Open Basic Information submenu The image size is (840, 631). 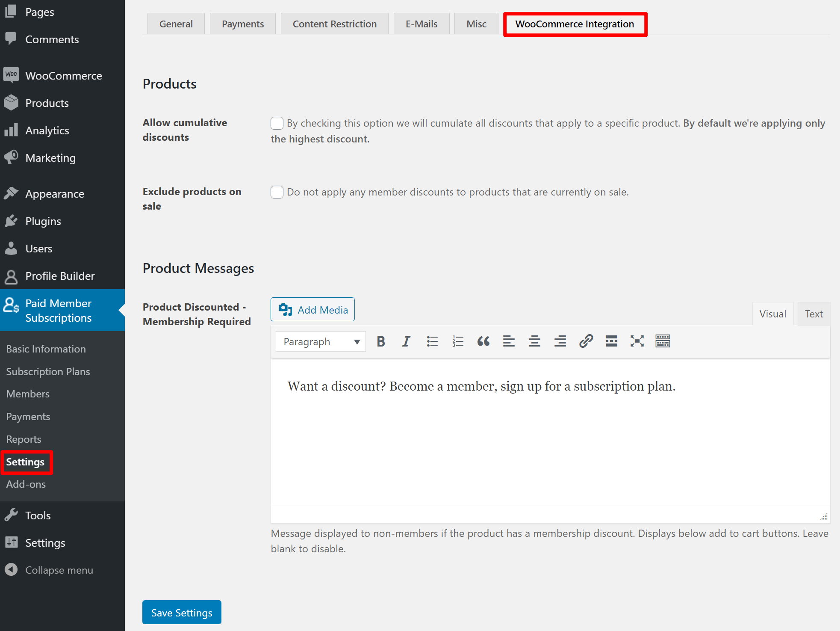[46, 349]
